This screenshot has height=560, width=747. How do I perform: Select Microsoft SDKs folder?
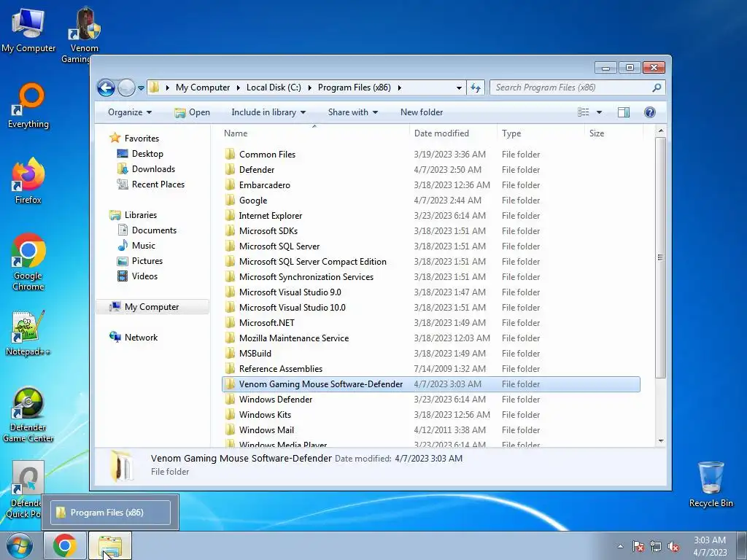430,231
